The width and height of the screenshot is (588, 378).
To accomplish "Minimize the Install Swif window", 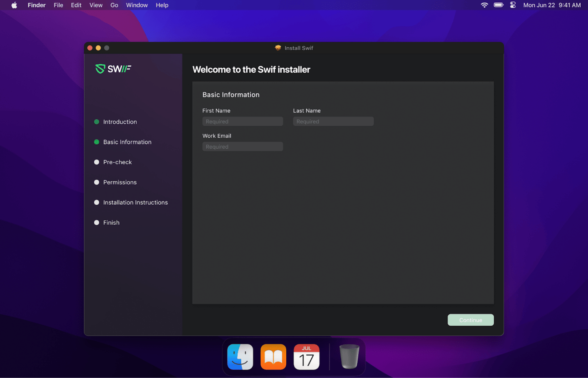I will click(x=98, y=48).
